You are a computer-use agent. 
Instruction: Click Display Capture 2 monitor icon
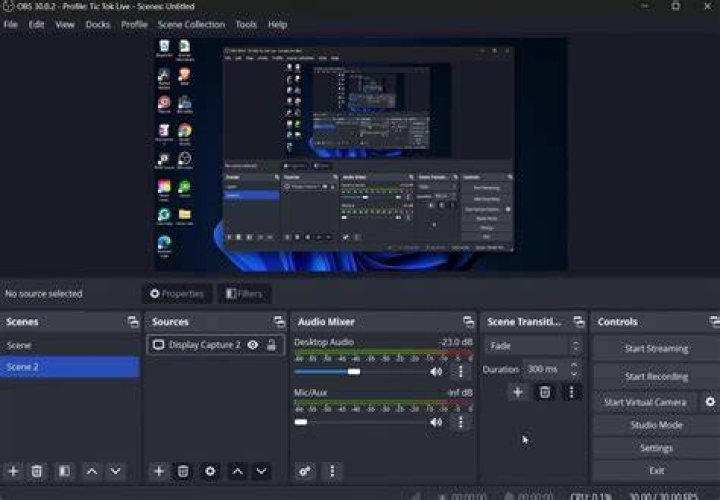point(158,345)
